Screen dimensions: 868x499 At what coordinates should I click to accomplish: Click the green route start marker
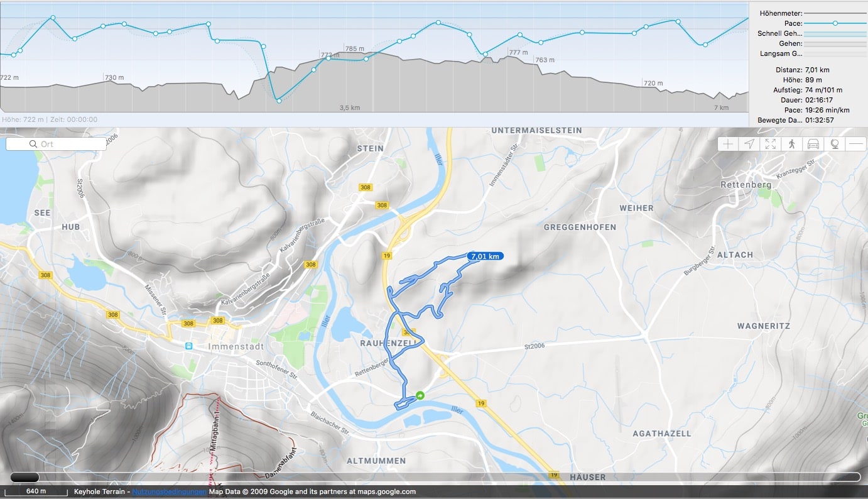point(420,395)
